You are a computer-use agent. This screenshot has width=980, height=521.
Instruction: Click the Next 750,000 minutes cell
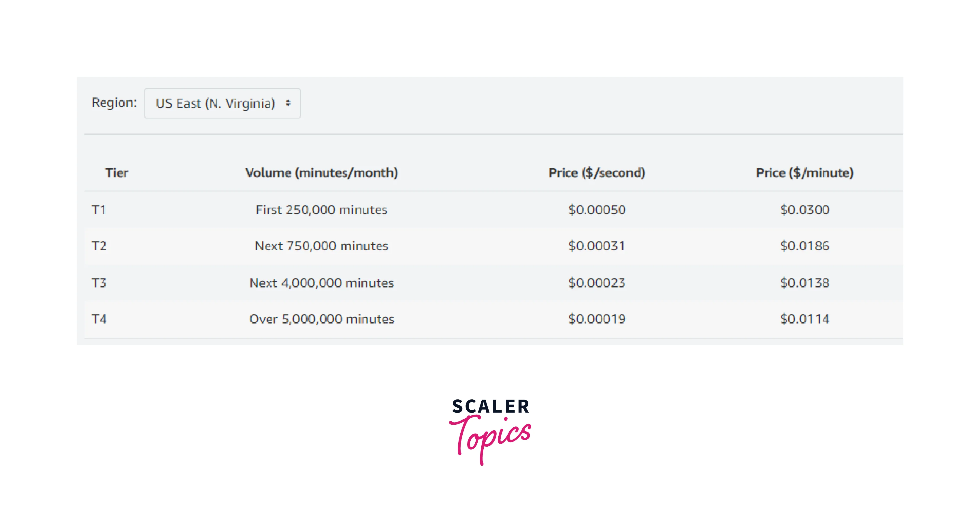pos(321,246)
